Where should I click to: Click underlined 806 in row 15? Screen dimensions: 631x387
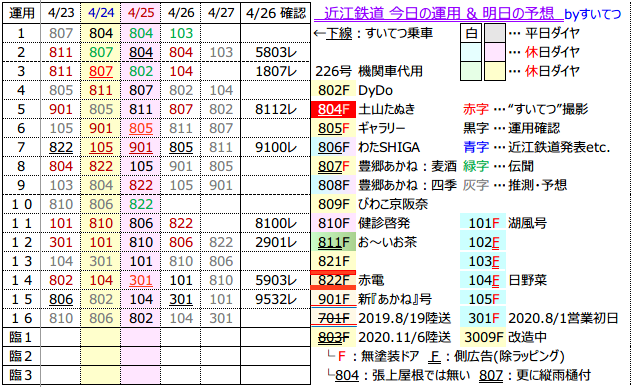(61, 299)
